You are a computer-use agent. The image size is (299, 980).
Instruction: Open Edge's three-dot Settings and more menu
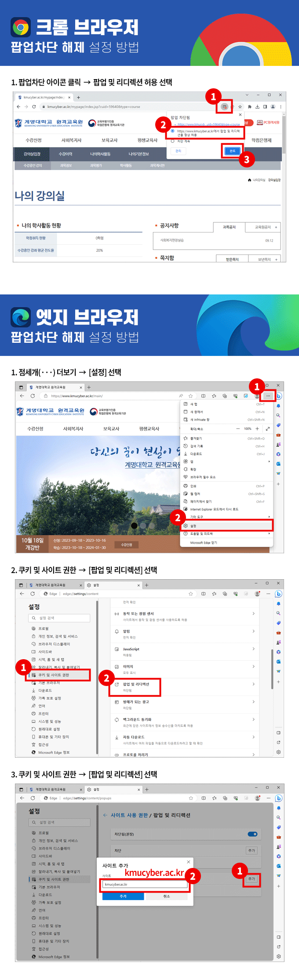click(x=268, y=396)
